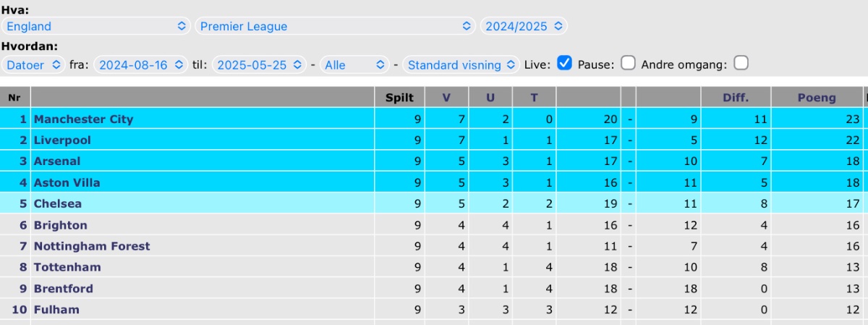Open Nottingham Forest team link
The width and height of the screenshot is (868, 325).
(x=92, y=246)
